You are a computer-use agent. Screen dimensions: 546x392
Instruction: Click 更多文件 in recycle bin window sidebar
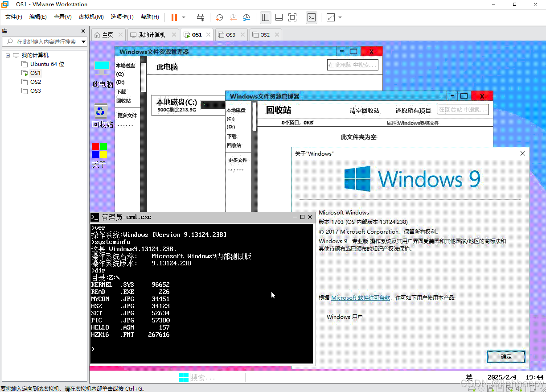tap(238, 160)
